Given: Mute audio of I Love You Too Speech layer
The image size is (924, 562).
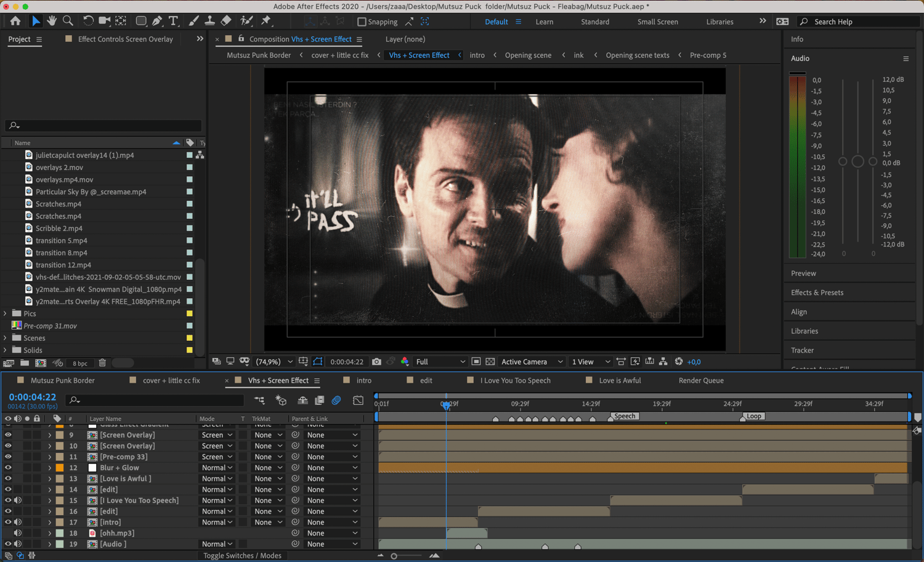Looking at the screenshot, I should pos(18,500).
